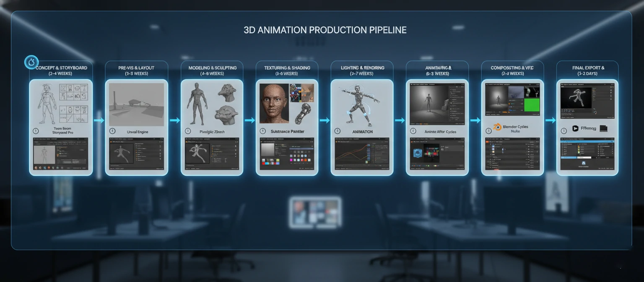The image size is (644, 282).
Task: Select the FINAL EXPORT stage header
Action: [x=587, y=68]
